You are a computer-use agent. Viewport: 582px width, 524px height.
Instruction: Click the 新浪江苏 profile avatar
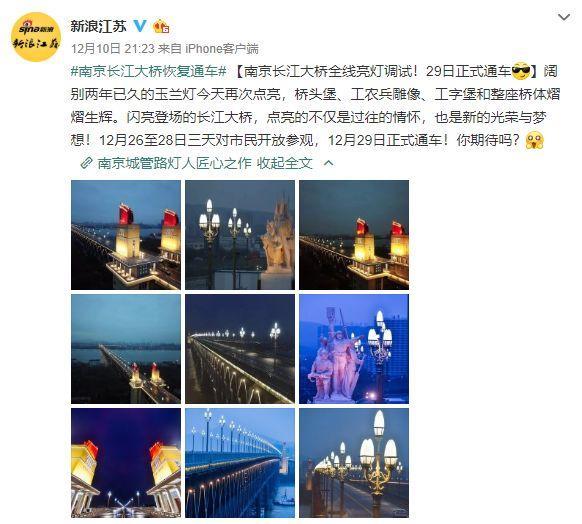(36, 37)
